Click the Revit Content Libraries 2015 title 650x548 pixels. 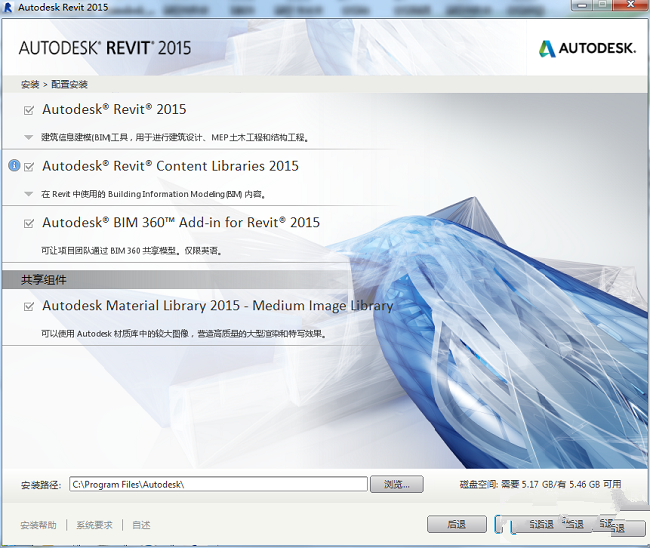point(170,166)
